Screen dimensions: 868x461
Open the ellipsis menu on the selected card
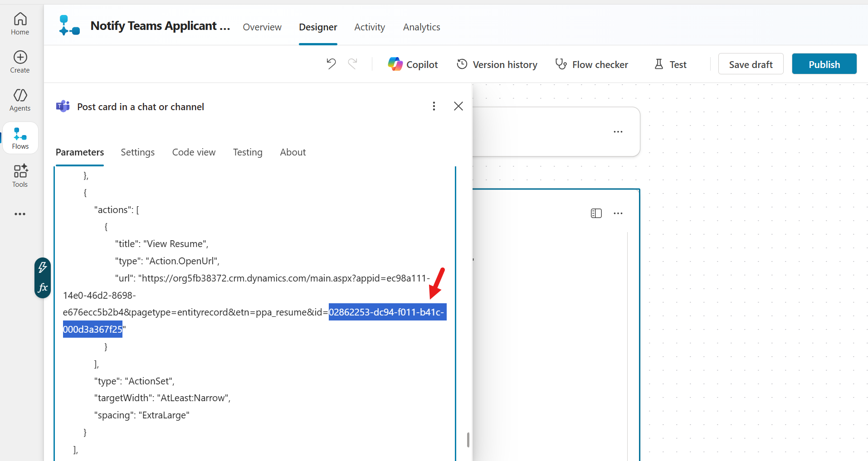click(x=618, y=213)
